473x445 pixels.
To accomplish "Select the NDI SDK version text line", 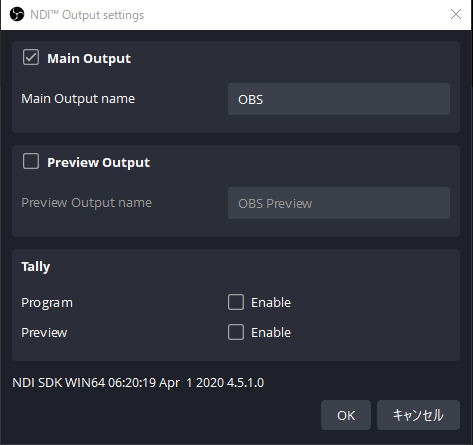I will coord(138,383).
